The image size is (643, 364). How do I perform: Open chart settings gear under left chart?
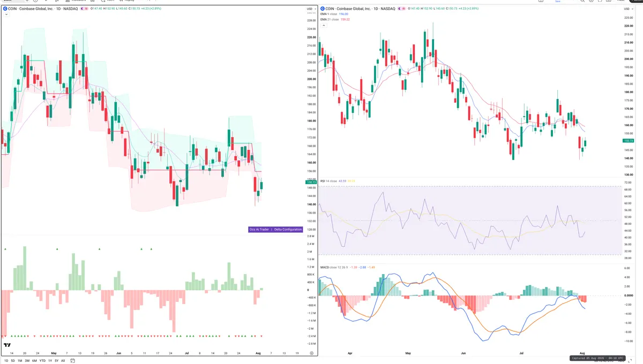[311, 353]
